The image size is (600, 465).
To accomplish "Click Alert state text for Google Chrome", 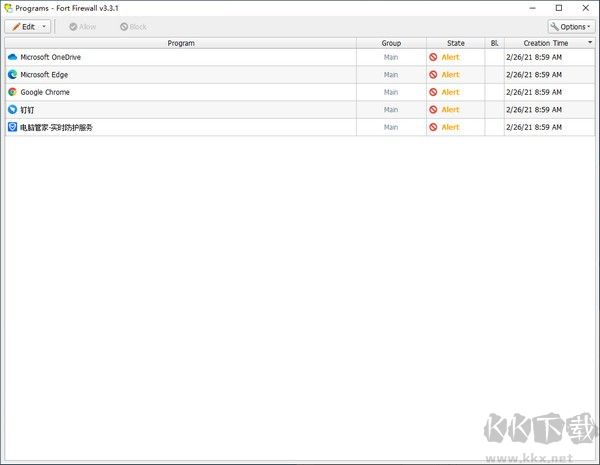I will coord(450,92).
